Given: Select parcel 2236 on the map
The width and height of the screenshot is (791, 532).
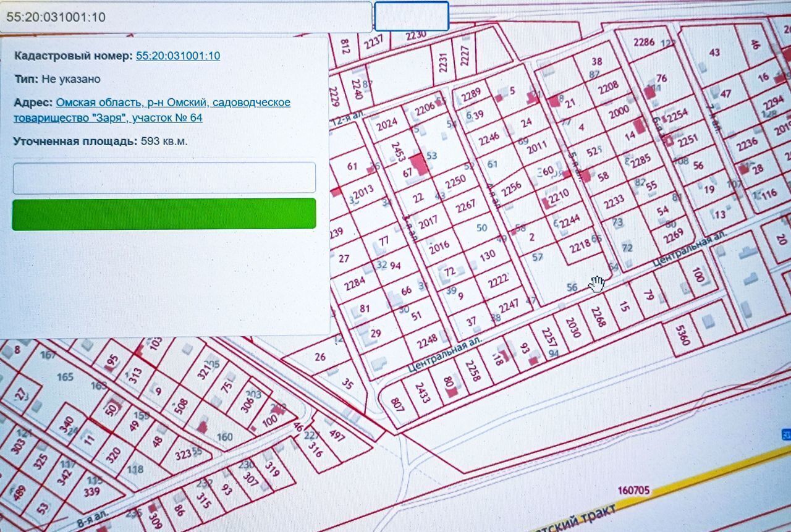Looking at the screenshot, I should pos(747,145).
